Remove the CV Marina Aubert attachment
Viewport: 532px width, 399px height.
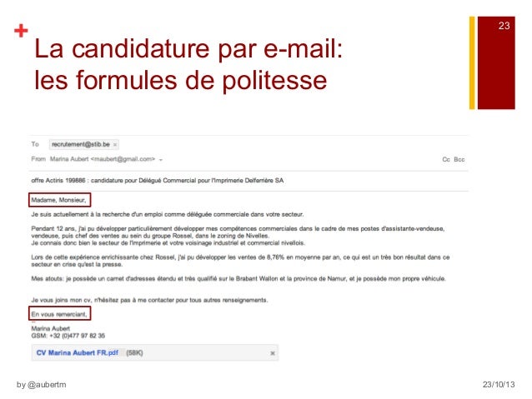click(272, 353)
